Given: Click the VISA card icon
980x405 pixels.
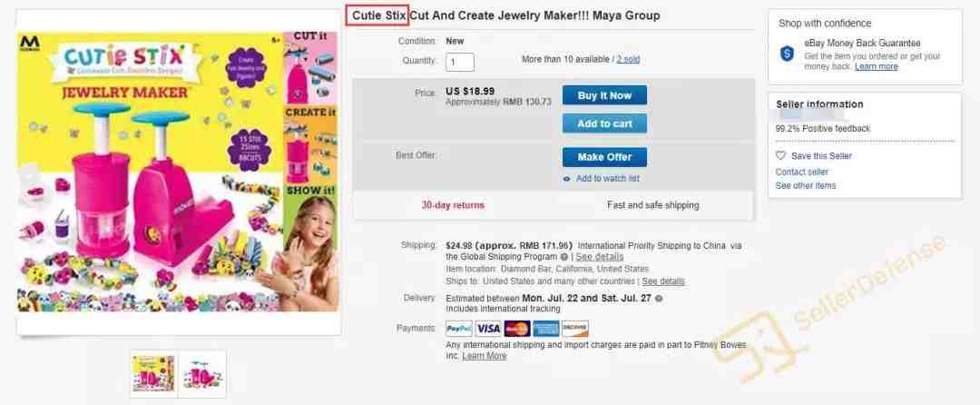Looking at the screenshot, I should 488,329.
